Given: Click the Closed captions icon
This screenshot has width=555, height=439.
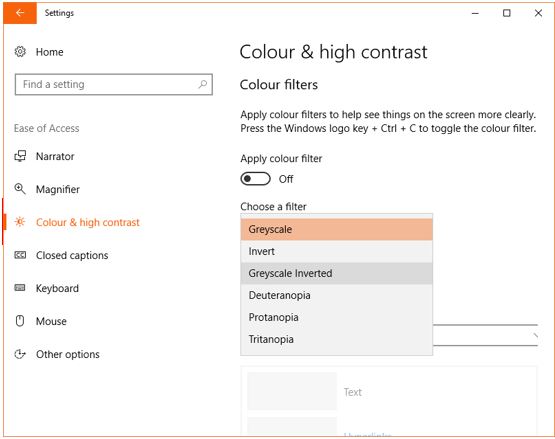Looking at the screenshot, I should pos(20,255).
